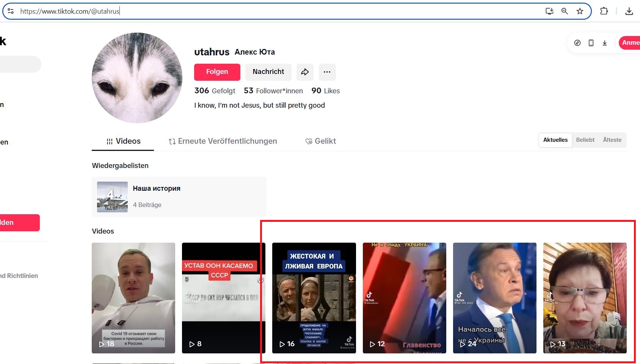View the 306 Gefolgt following list
Screen dimensions: 640x364
point(215,91)
